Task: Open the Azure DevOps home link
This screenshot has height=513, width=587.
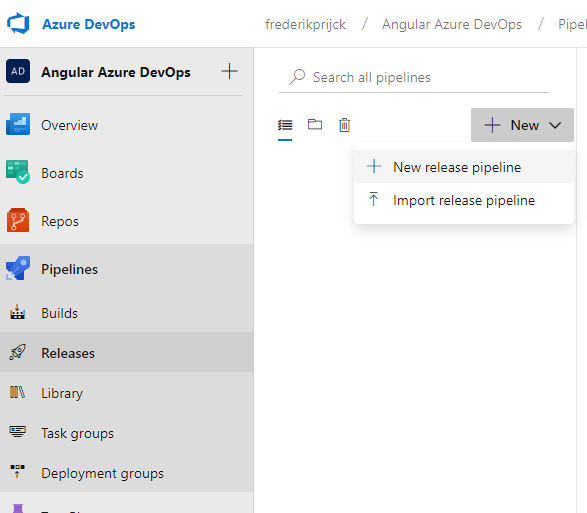Action: 88,24
